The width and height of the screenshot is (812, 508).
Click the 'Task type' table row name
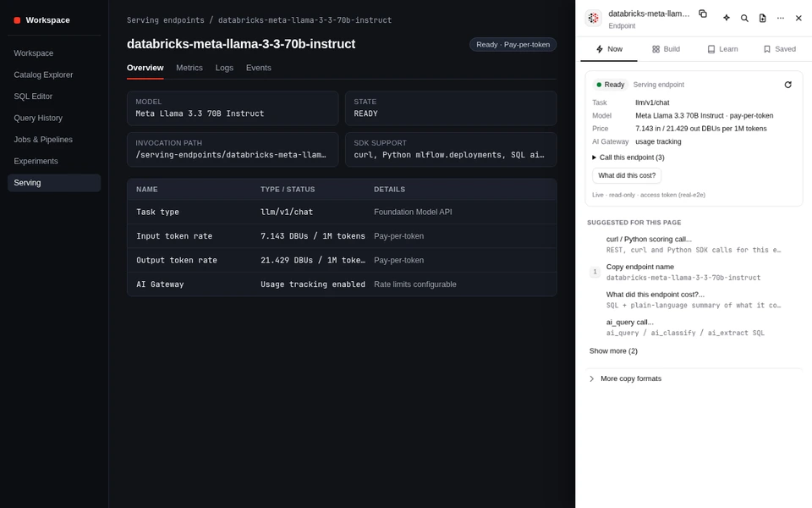(157, 212)
